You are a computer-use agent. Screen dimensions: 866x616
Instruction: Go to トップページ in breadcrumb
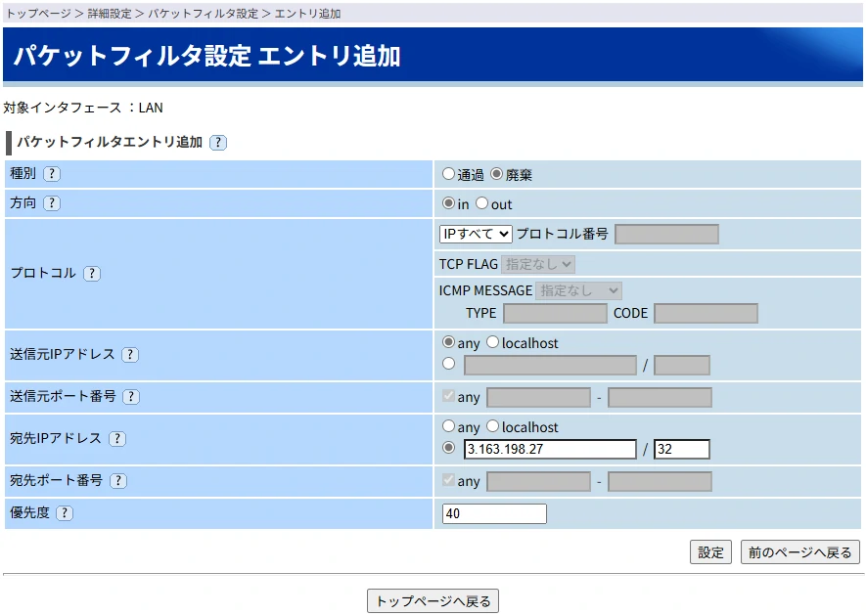[x=38, y=14]
